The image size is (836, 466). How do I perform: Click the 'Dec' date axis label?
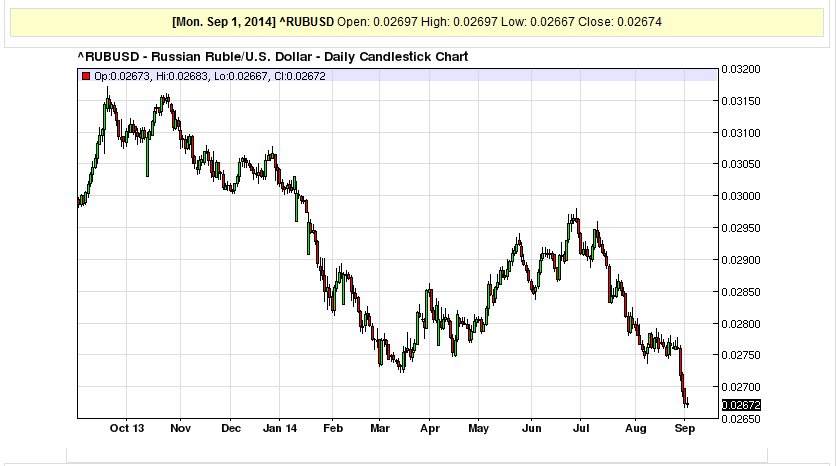[x=231, y=428]
